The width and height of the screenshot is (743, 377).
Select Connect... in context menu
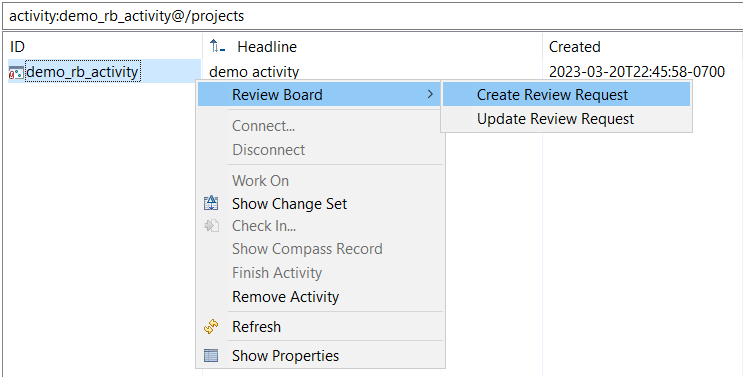pyautogui.click(x=263, y=126)
